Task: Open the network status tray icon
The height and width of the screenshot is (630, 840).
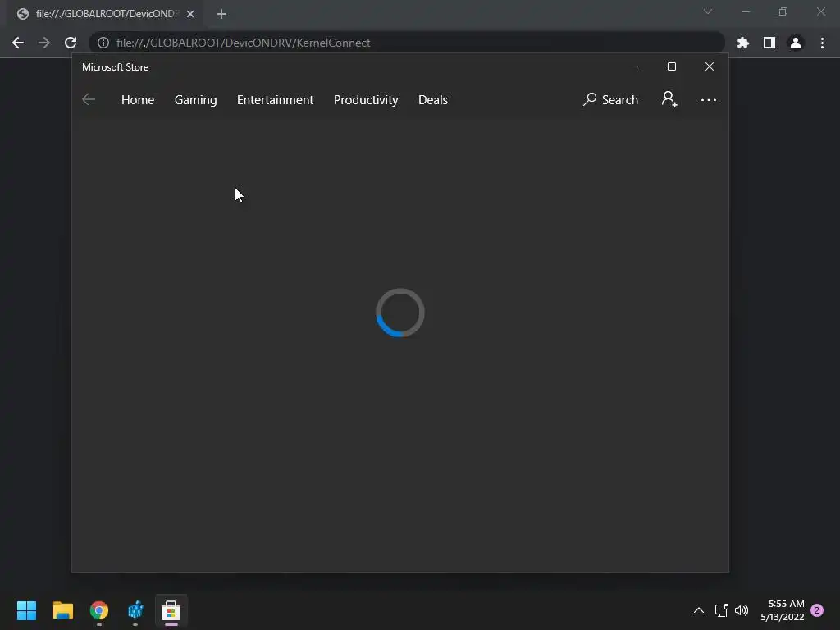Action: pos(722,610)
